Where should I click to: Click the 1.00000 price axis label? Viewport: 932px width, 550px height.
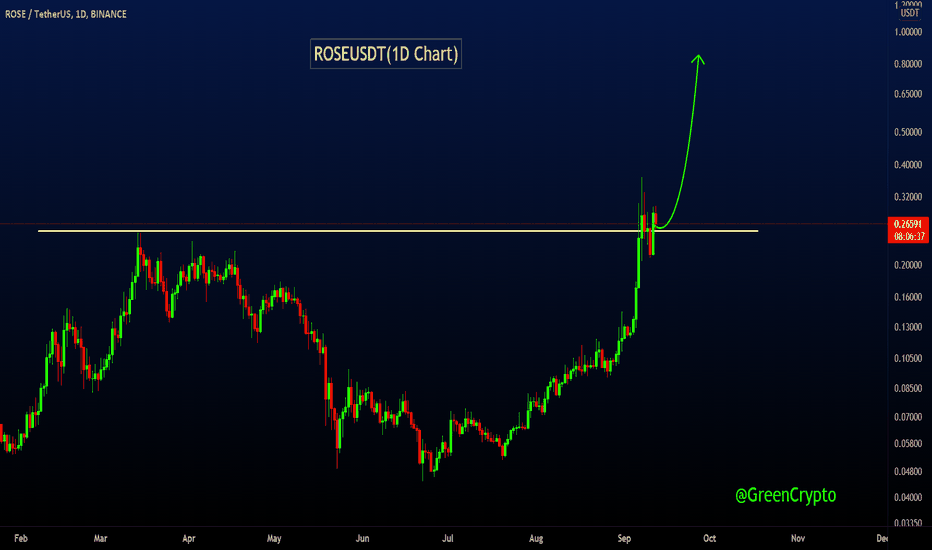coord(908,32)
